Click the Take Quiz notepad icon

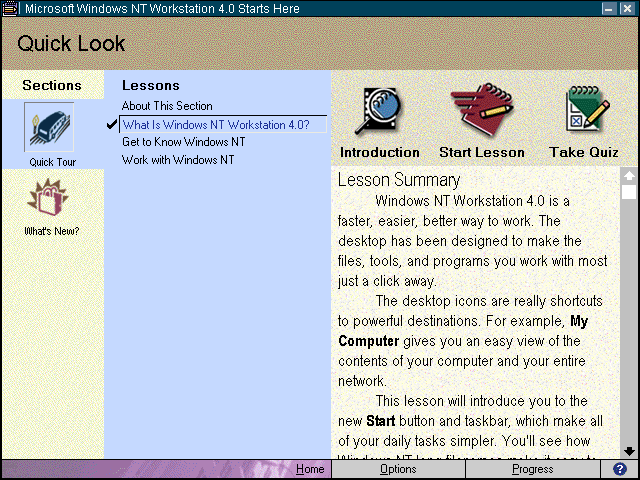click(587, 109)
